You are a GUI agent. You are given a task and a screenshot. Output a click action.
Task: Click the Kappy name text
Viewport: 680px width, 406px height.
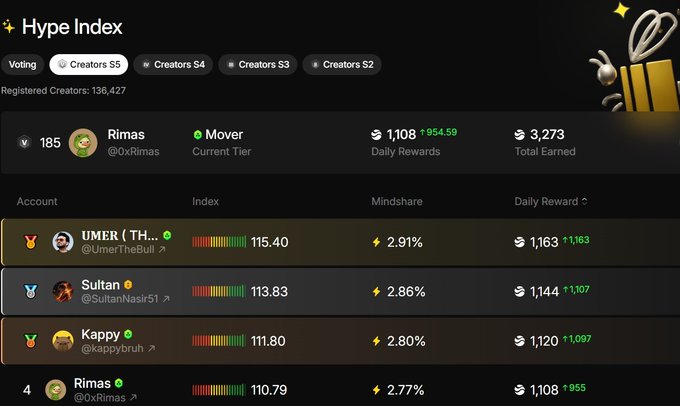(101, 334)
